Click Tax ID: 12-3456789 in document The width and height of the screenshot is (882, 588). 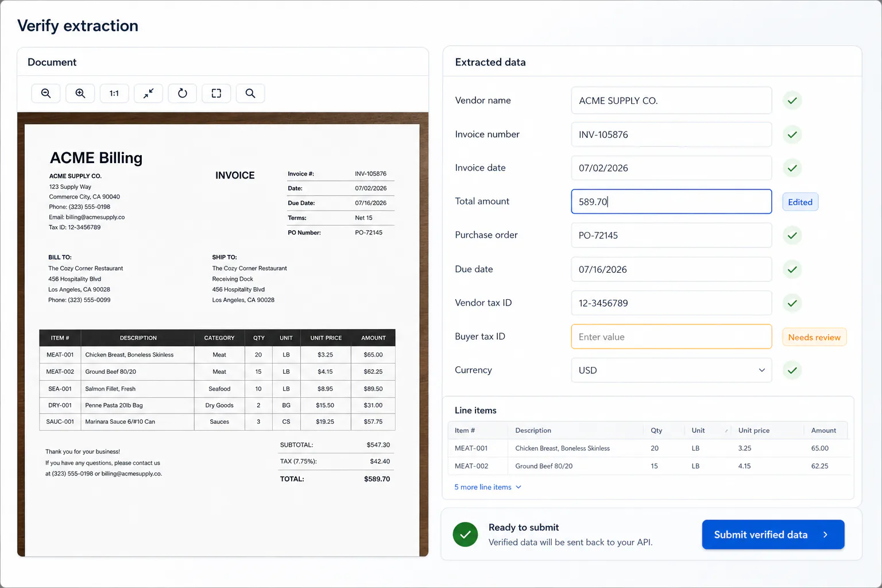click(x=75, y=227)
